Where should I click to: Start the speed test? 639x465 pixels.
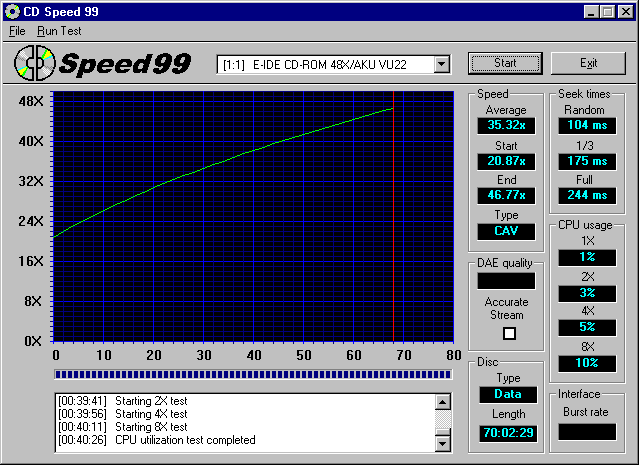click(505, 63)
